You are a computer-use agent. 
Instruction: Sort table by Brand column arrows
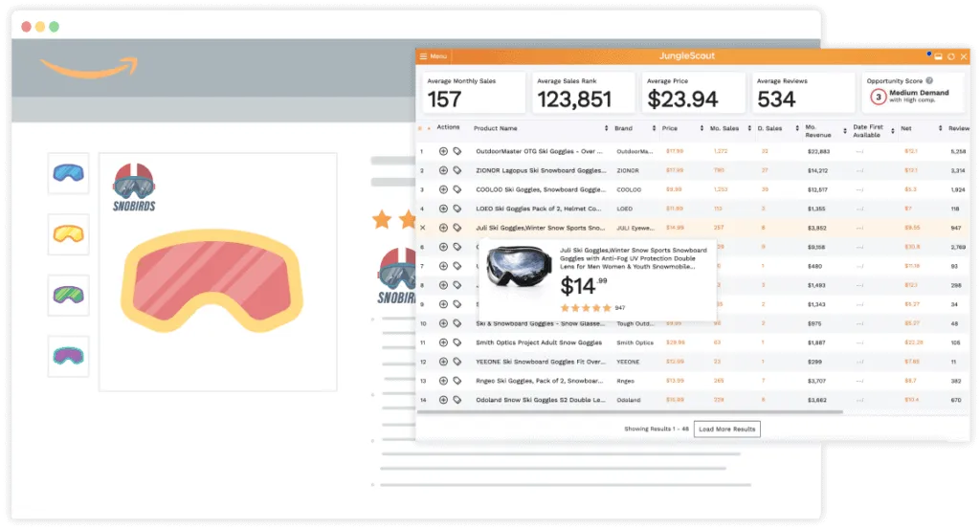[x=654, y=128]
